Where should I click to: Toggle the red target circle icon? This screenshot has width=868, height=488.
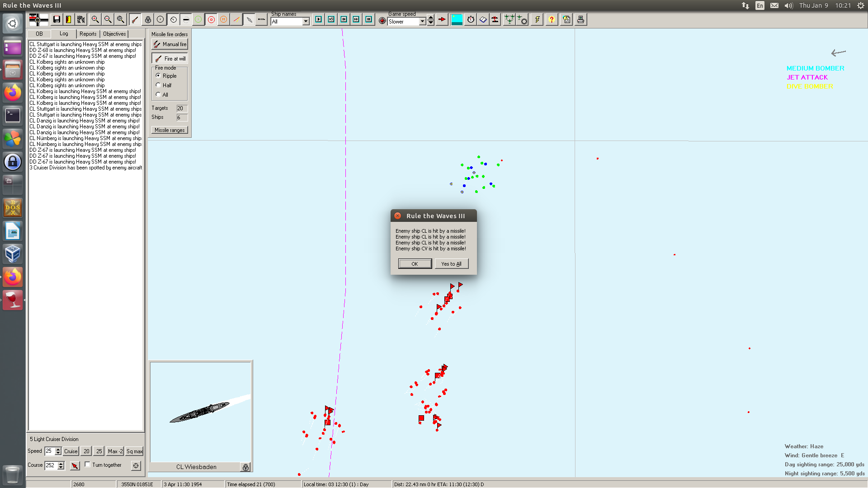pos(211,19)
